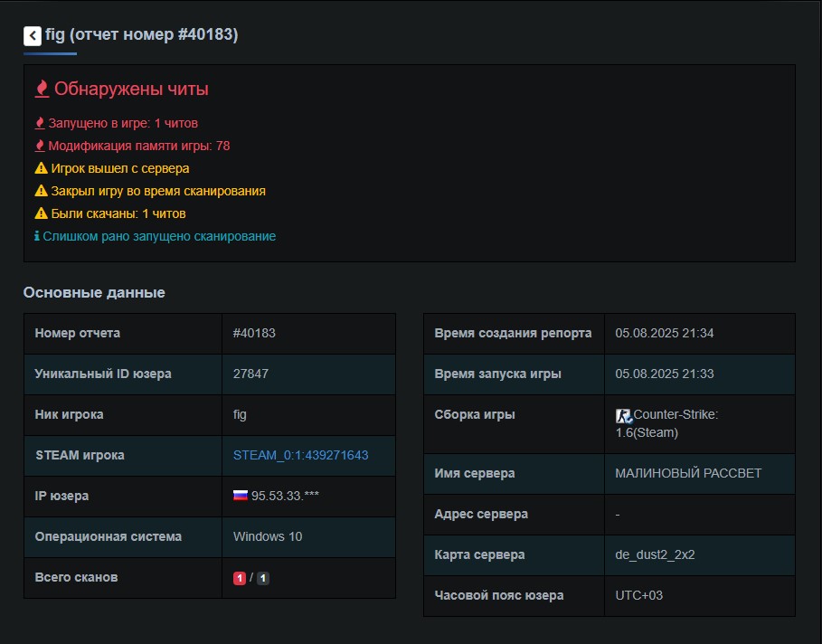
Task: Click the gray badge '1' in 'Всего сканов'
Action: tap(263, 578)
